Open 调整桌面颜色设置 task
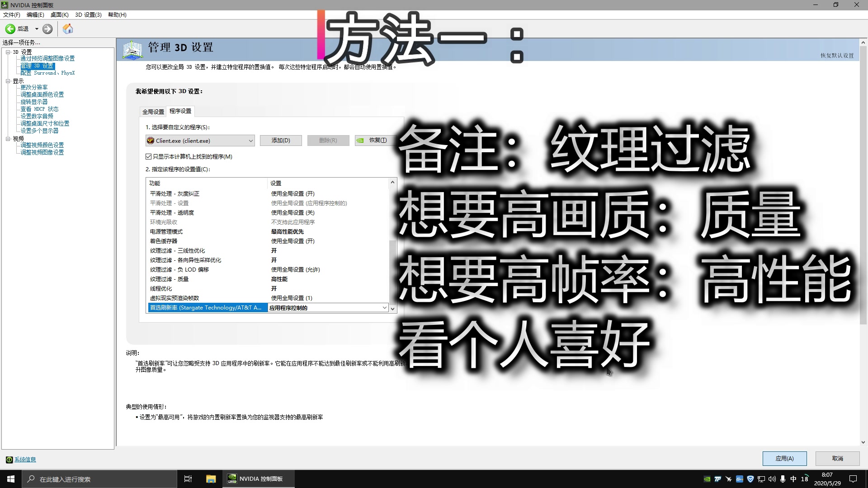This screenshot has width=868, height=488. (42, 94)
